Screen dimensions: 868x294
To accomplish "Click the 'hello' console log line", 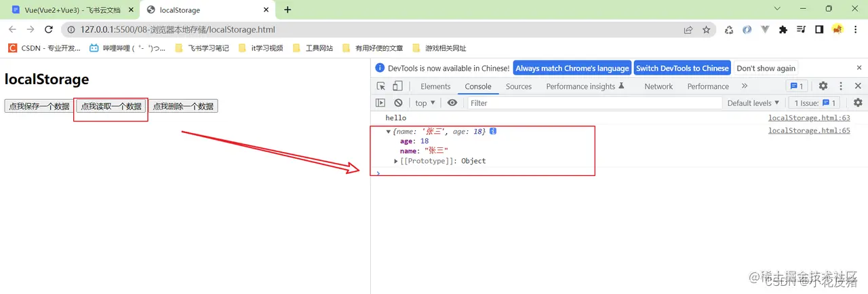I will [x=396, y=117].
